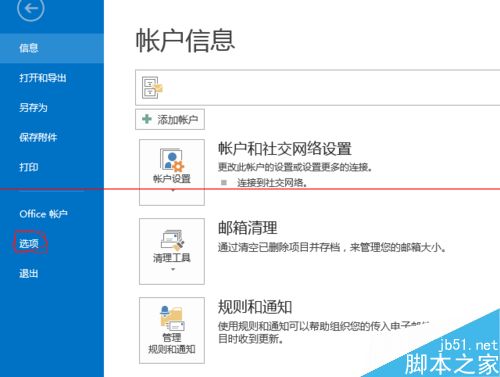Click the 邮箱清理 heading

tap(247, 228)
